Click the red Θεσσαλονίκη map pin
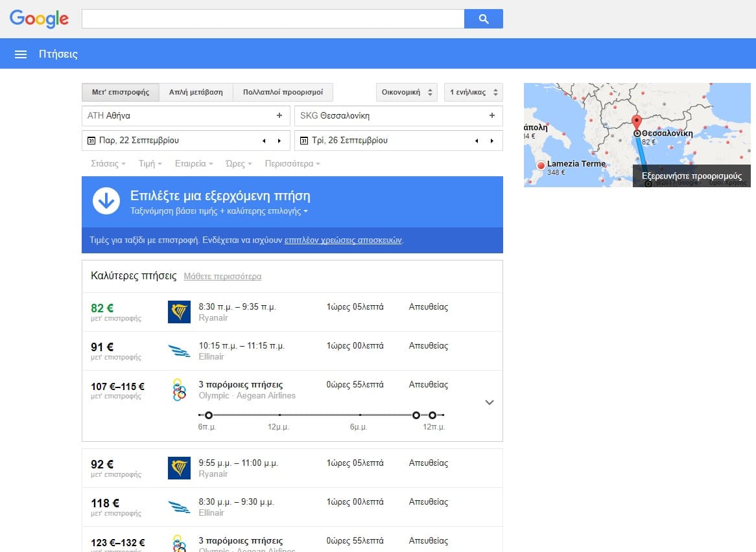 coord(637,123)
